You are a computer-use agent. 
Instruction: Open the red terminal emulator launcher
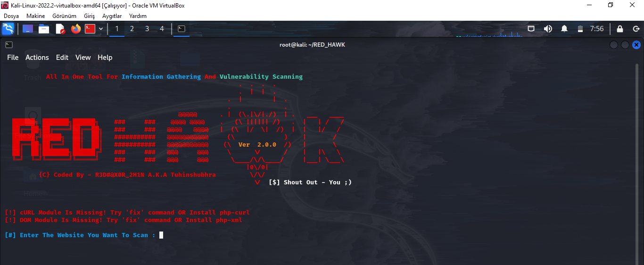tap(90, 29)
